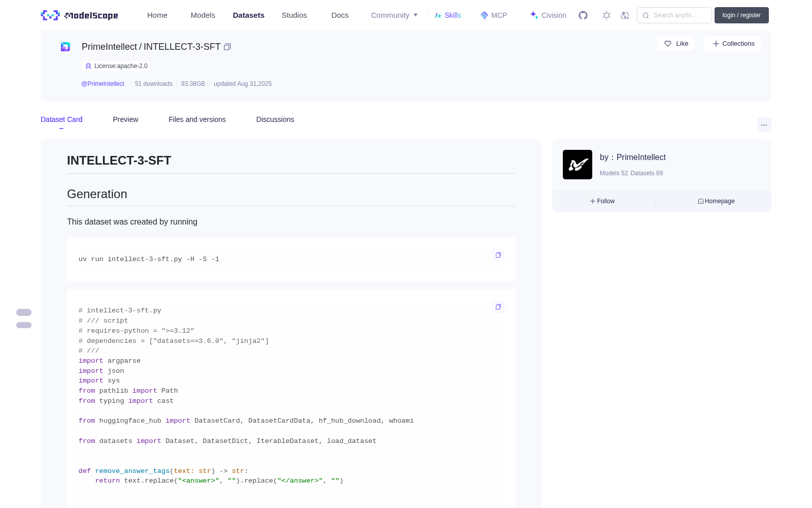Click the login / register button
812x508 pixels.
(x=741, y=15)
